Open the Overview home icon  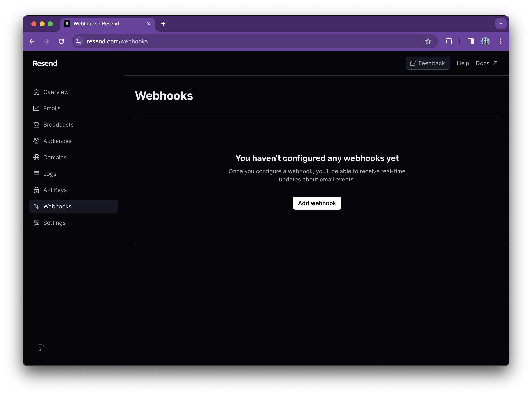pos(36,92)
